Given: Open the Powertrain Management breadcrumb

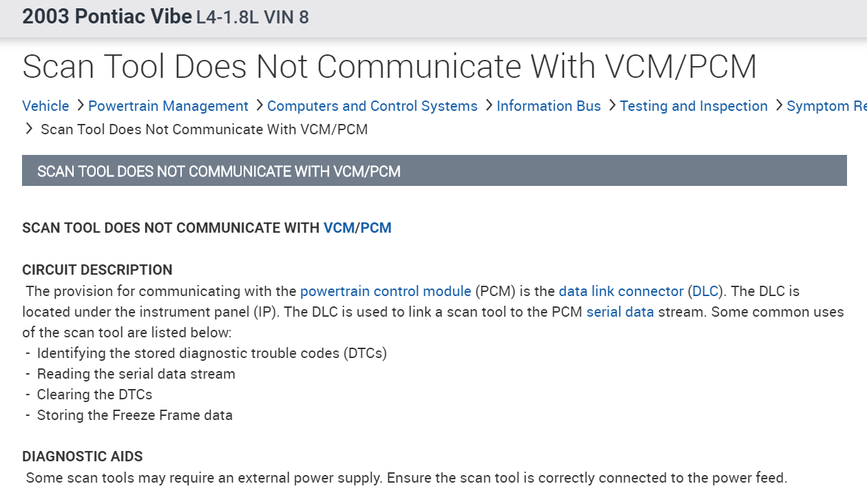Looking at the screenshot, I should [x=168, y=106].
